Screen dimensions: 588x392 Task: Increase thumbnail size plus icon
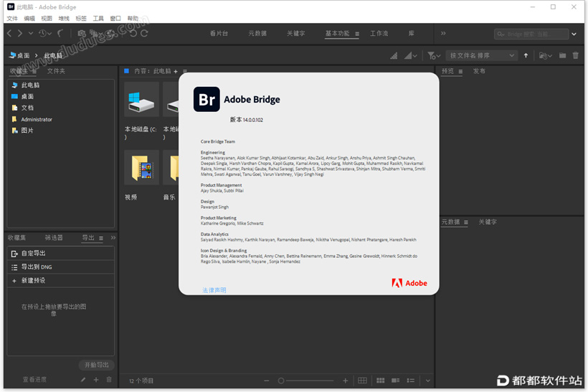(x=346, y=381)
